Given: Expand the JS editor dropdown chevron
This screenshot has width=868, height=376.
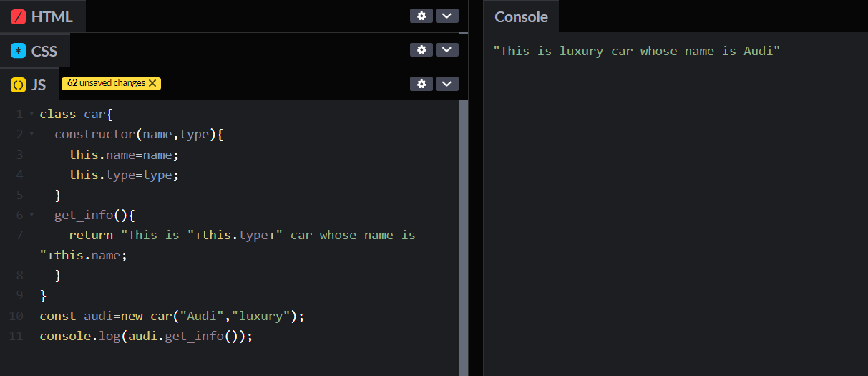Looking at the screenshot, I should [447, 84].
